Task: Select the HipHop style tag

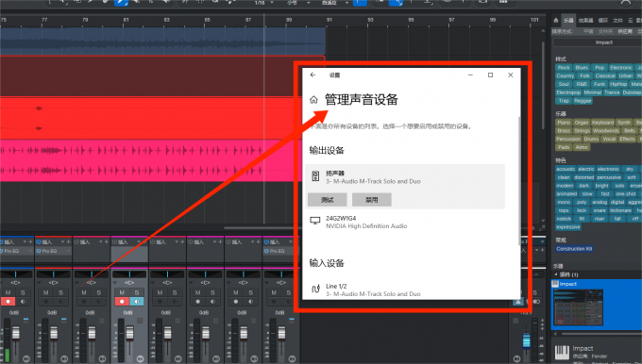Action: pyautogui.click(x=618, y=84)
